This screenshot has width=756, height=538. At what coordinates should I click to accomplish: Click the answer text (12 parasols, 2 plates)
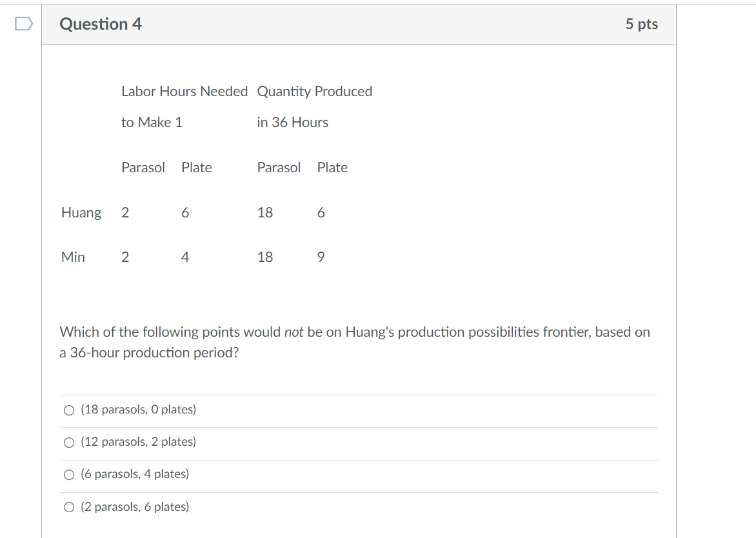(x=138, y=442)
